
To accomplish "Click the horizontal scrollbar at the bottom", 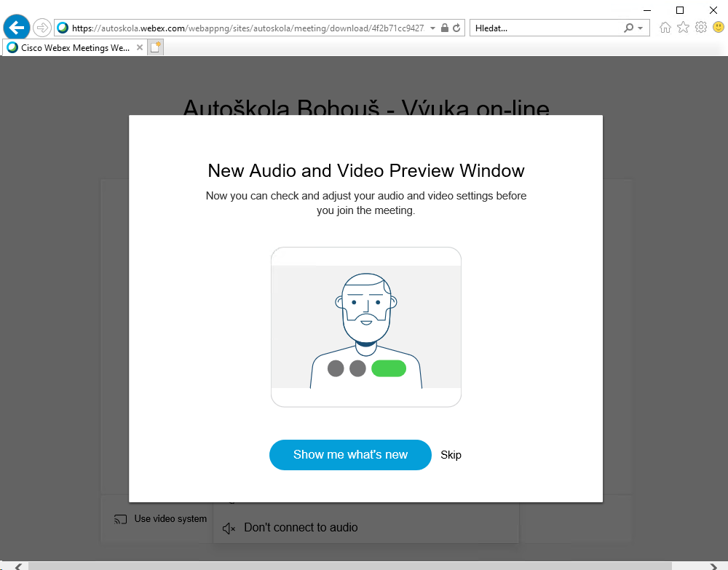I will pos(350,566).
